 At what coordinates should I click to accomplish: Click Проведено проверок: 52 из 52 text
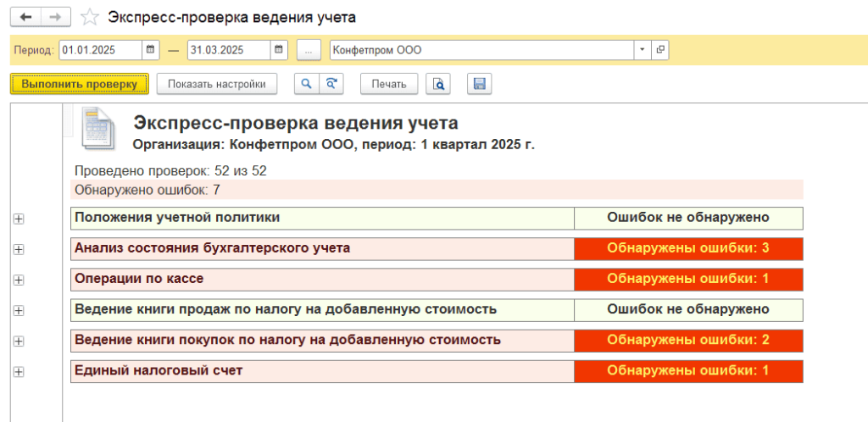[170, 171]
